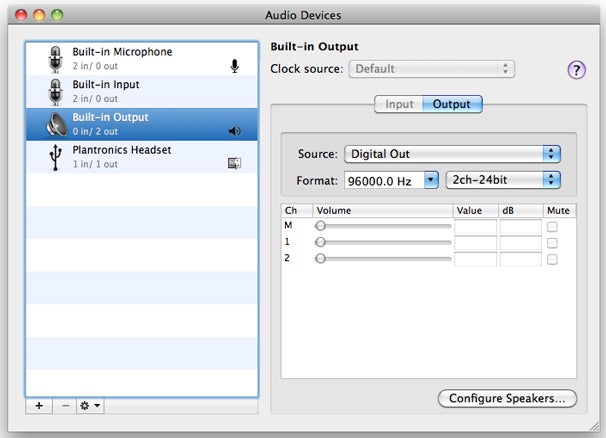Mute the master channel M checkbox
This screenshot has width=606, height=438.
552,227
